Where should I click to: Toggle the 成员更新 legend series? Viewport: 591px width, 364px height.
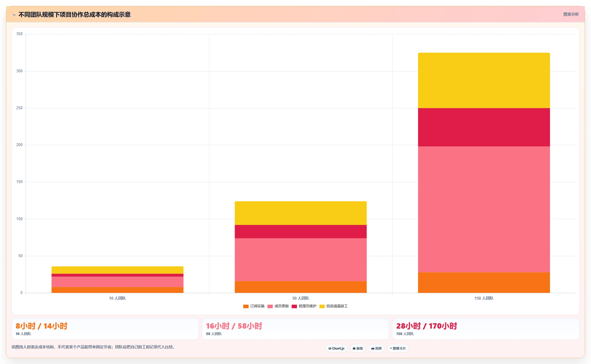point(278,306)
